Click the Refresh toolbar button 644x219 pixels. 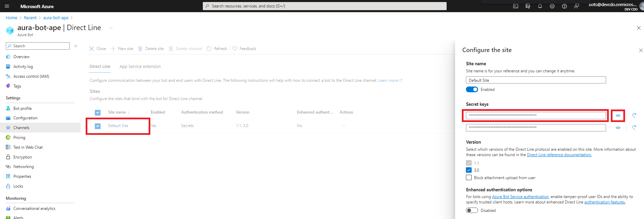point(217,49)
